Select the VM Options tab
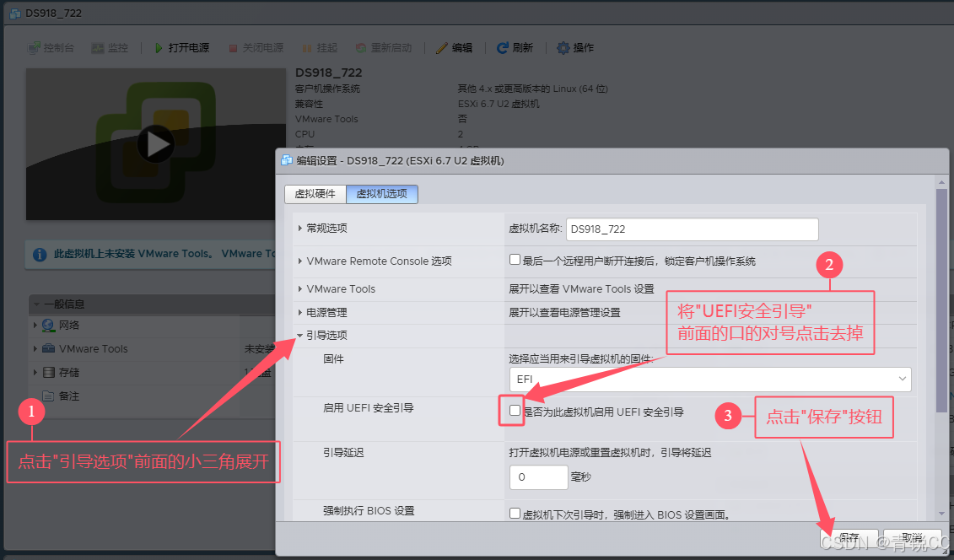Screen dimensions: 954x560 coord(382,194)
